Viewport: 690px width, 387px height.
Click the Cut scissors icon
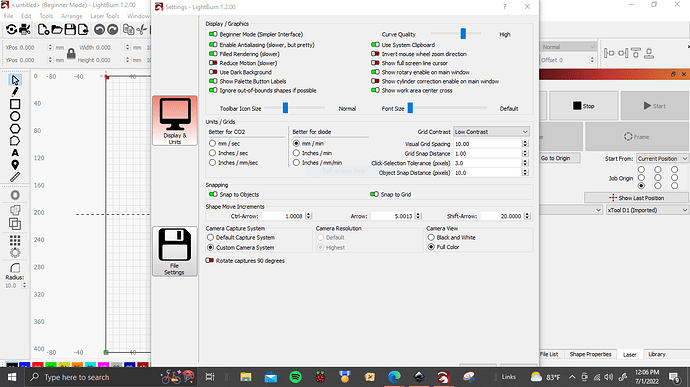142,29
